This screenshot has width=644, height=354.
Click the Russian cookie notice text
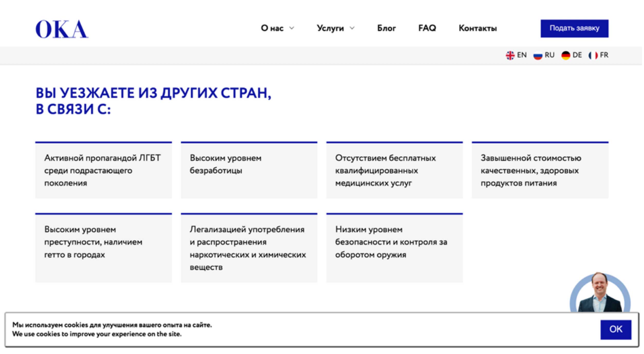[112, 326]
